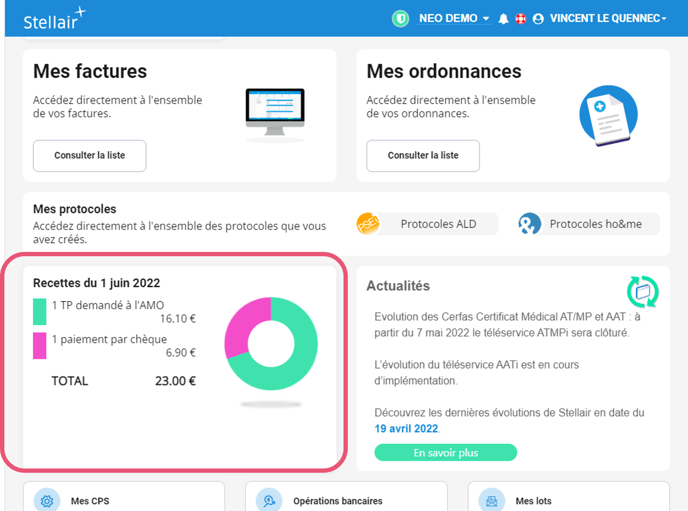
Task: Open the 19 avril 2022 link
Action: (x=407, y=428)
